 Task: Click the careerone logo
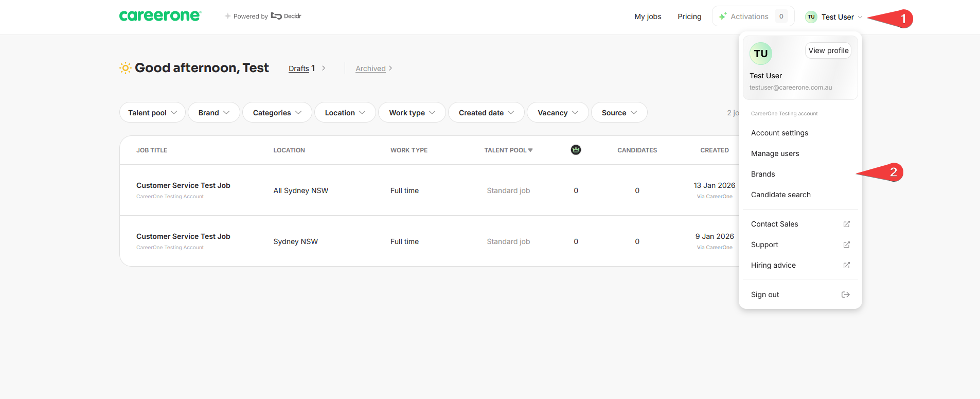tap(160, 16)
